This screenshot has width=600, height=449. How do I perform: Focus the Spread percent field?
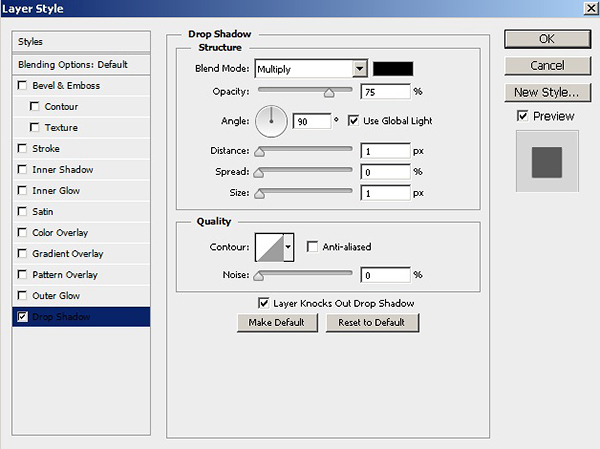[385, 172]
